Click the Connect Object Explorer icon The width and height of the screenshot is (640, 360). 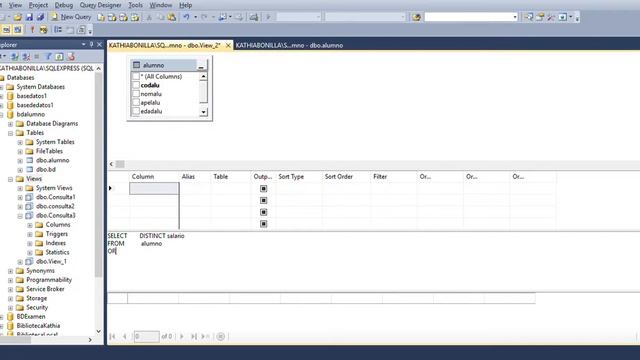point(15,56)
